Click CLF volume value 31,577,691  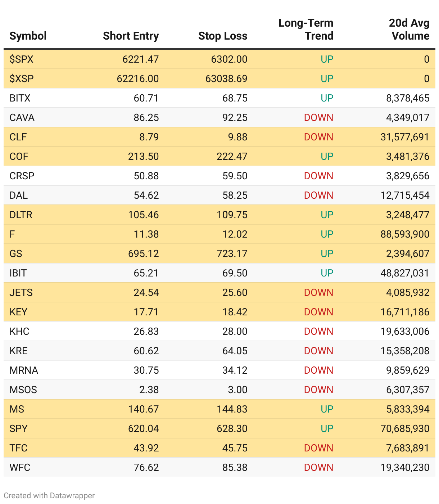point(405,137)
